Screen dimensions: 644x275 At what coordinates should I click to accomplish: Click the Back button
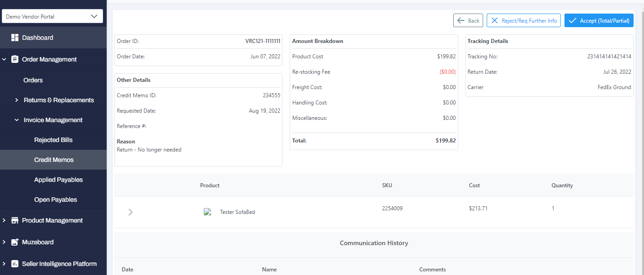tap(468, 20)
